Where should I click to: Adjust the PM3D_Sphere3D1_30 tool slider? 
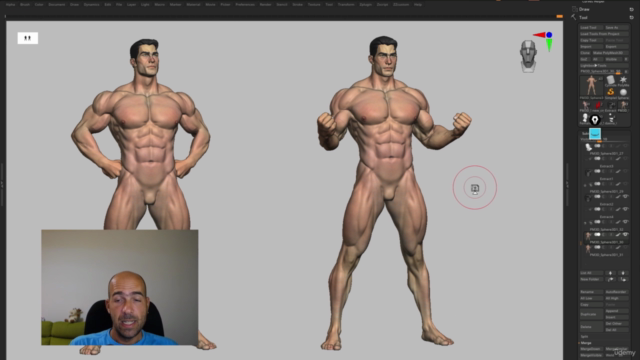point(601,71)
